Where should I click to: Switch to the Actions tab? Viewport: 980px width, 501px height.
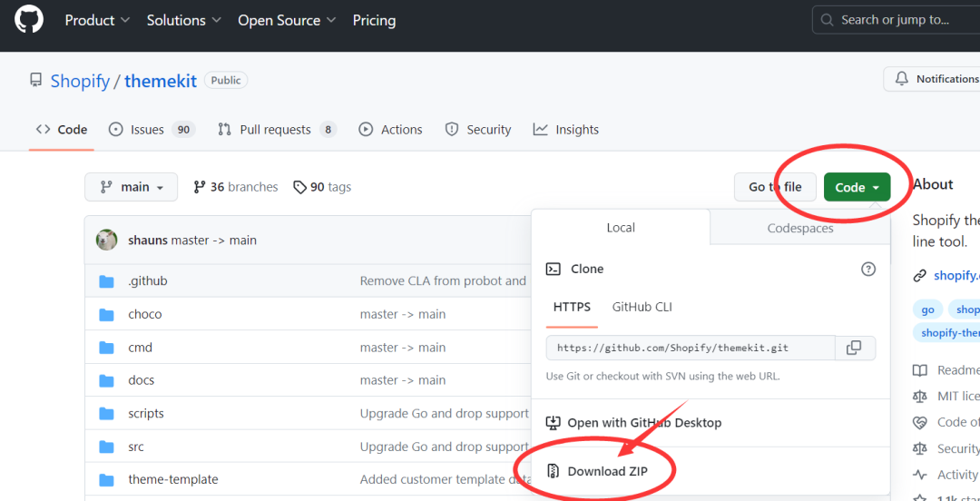(x=390, y=130)
